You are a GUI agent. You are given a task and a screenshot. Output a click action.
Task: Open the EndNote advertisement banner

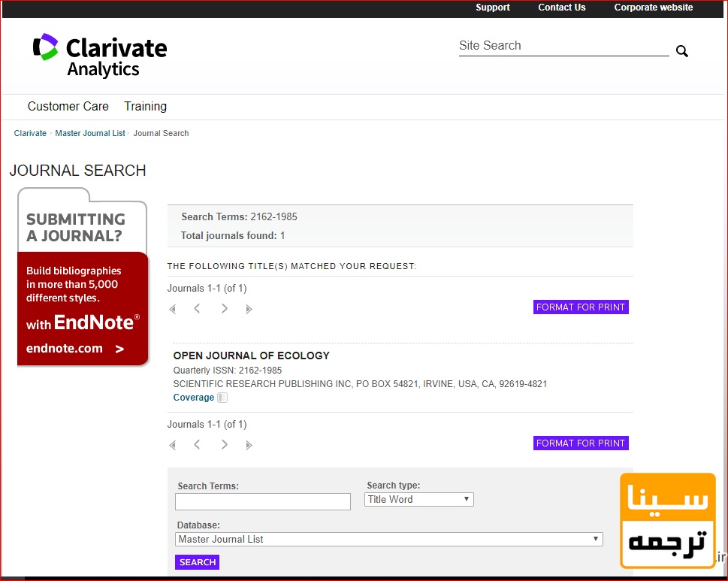coord(82,308)
